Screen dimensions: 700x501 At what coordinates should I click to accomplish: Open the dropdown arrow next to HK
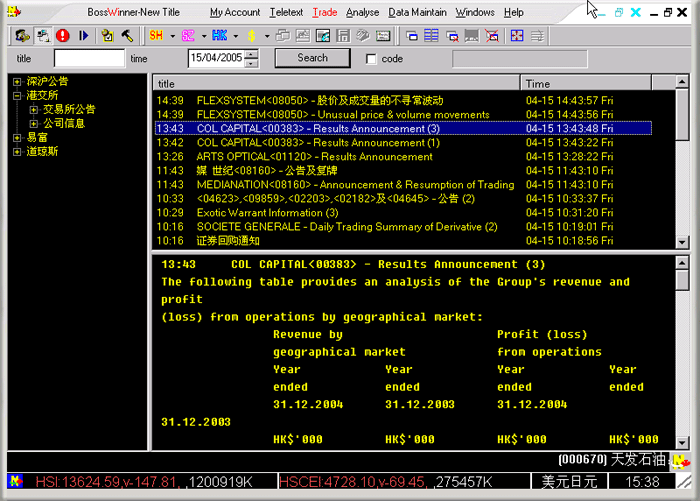(x=236, y=36)
